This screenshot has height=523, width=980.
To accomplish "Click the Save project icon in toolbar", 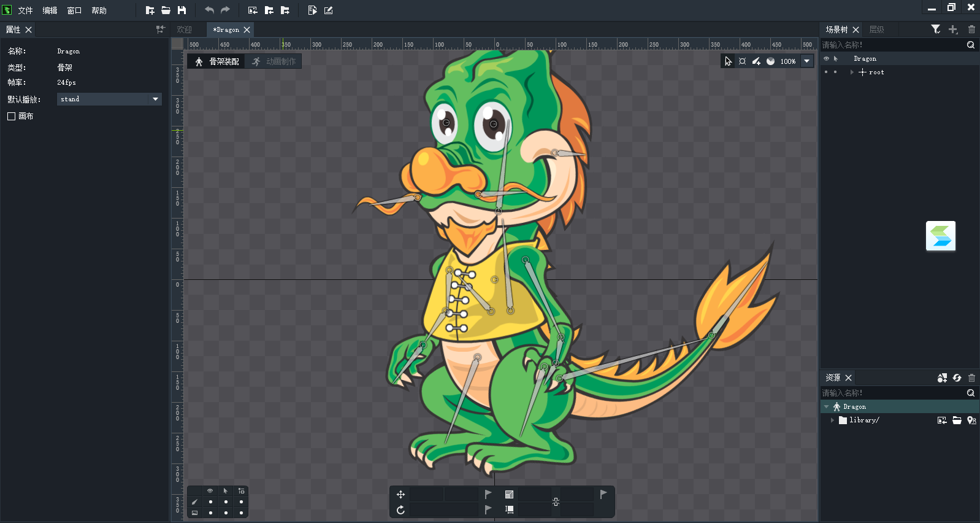I will [x=182, y=10].
